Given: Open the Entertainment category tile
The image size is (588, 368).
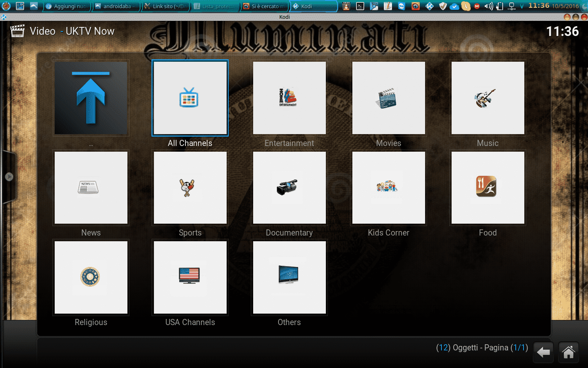Looking at the screenshot, I should tap(290, 98).
